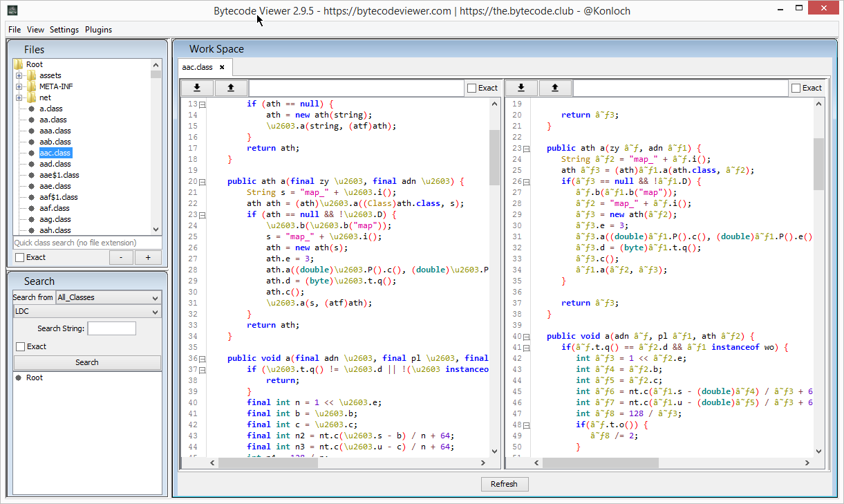Open the Settings menu
This screenshot has width=844, height=504.
[64, 30]
